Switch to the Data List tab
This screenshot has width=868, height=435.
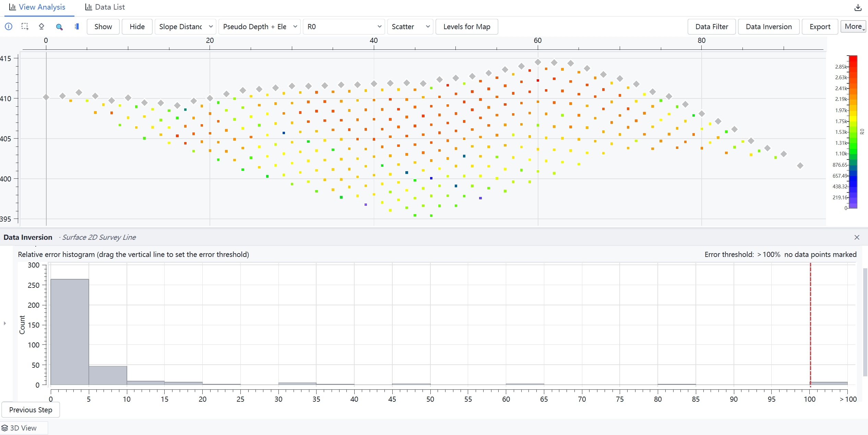(x=105, y=7)
